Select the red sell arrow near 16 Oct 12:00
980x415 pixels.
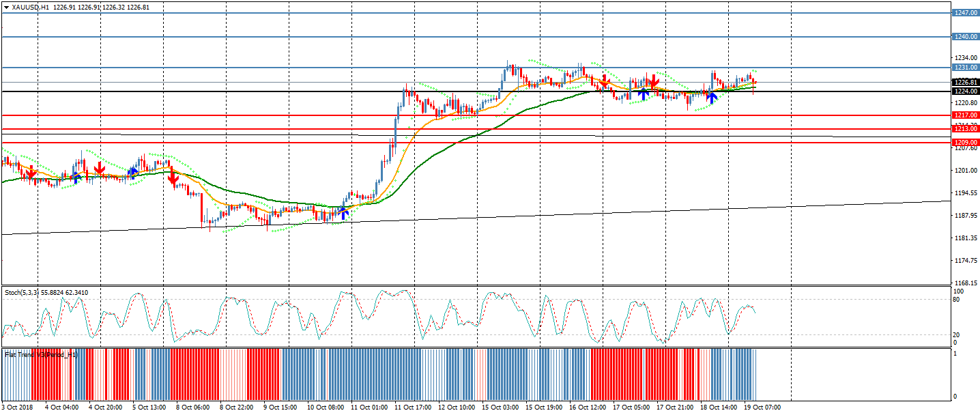click(603, 82)
